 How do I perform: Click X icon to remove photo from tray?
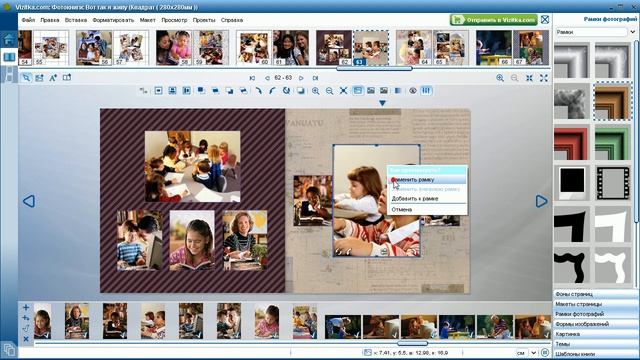point(26,339)
